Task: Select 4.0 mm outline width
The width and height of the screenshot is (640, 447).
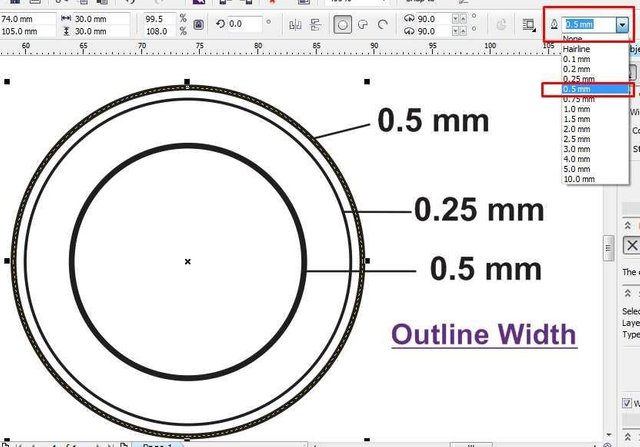Action: pyautogui.click(x=594, y=159)
